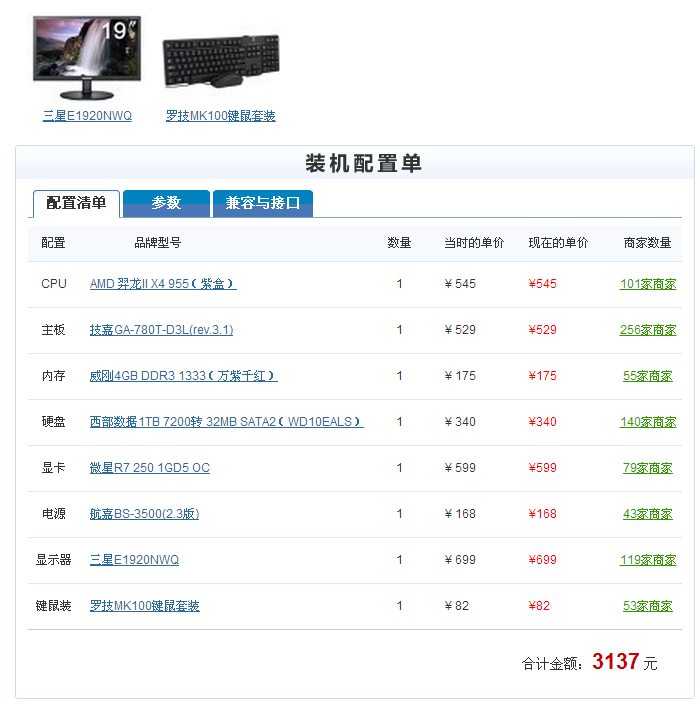Open the Samsung E1920NWQ monitor thumbnail
Viewport: 698px width, 704px height.
[x=87, y=58]
